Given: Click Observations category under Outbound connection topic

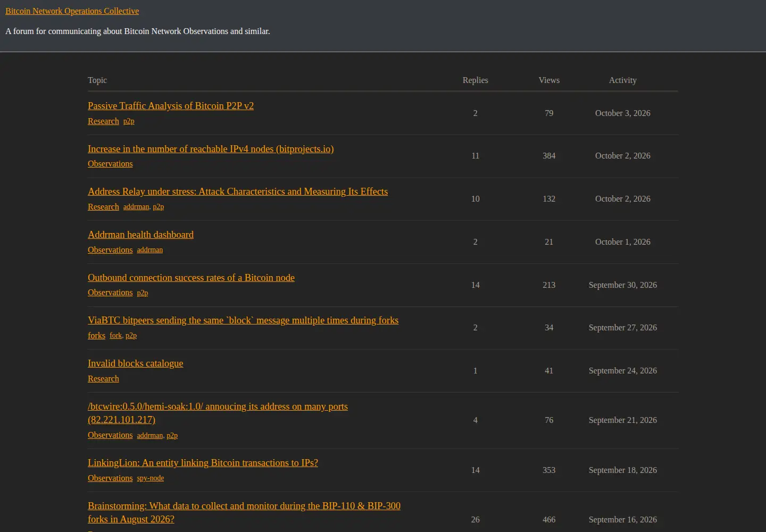Looking at the screenshot, I should (x=110, y=292).
